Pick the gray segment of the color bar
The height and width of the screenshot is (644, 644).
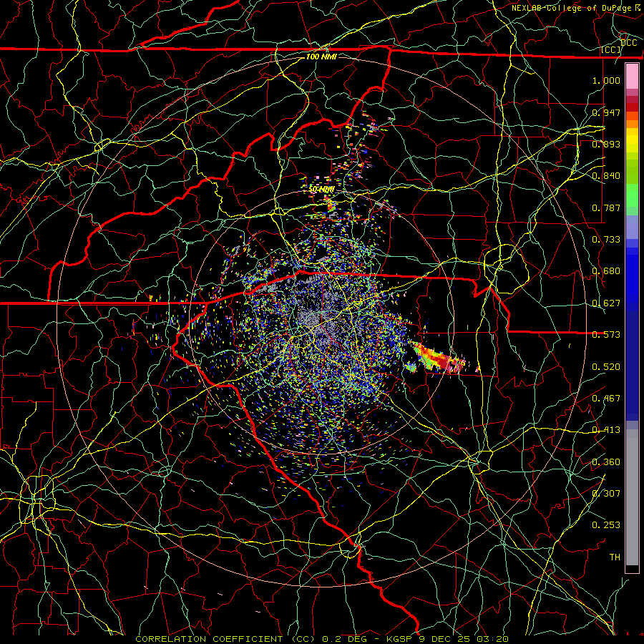tap(632, 497)
